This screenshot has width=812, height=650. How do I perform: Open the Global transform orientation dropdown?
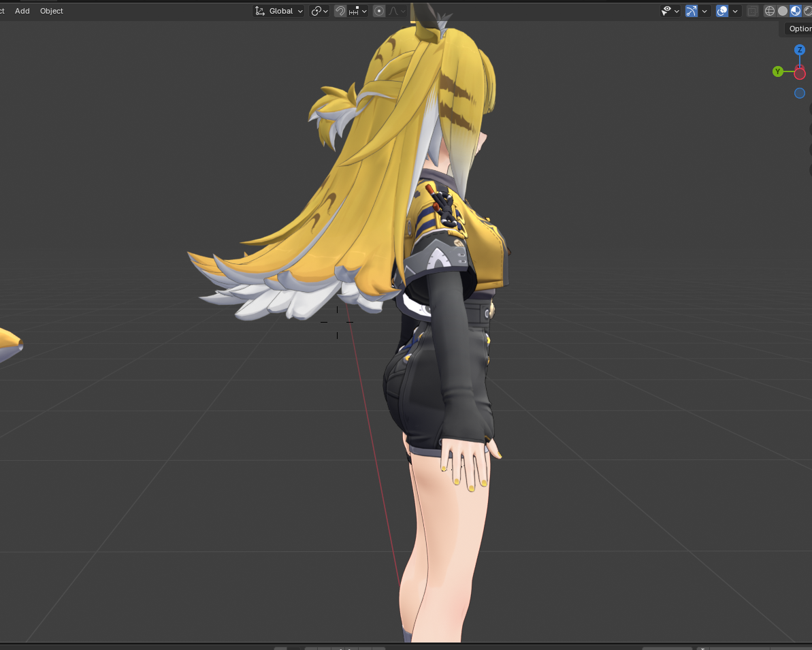click(x=278, y=11)
